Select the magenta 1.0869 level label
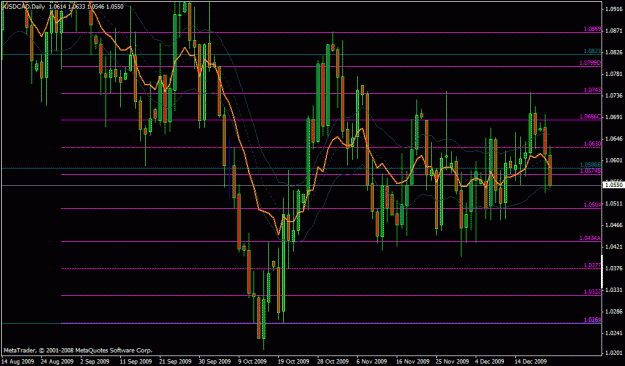The height and width of the screenshot is (366, 625). [592, 29]
